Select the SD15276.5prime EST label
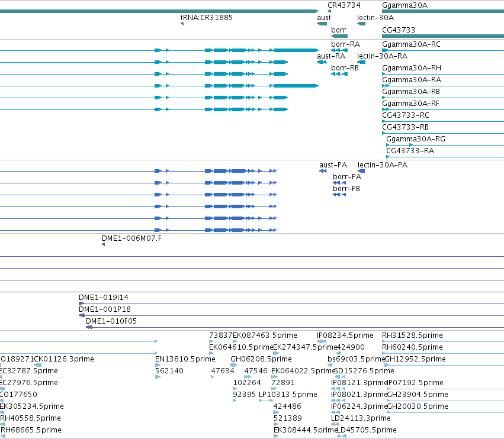The width and height of the screenshot is (504, 439). 364,371
